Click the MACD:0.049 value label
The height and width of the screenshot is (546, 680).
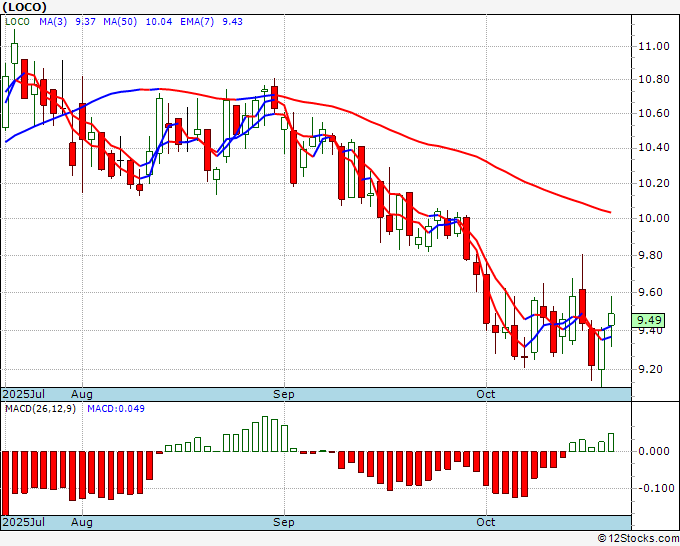[116, 409]
